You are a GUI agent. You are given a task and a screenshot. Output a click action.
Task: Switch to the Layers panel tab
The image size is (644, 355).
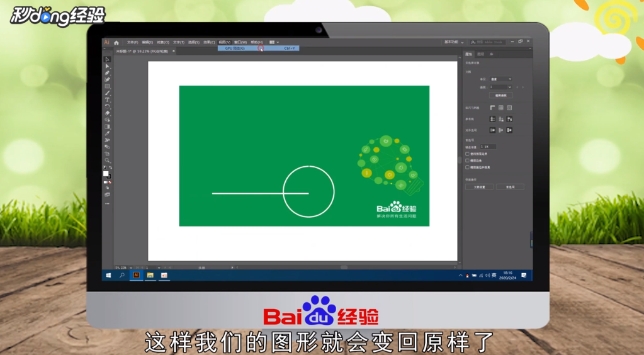481,54
